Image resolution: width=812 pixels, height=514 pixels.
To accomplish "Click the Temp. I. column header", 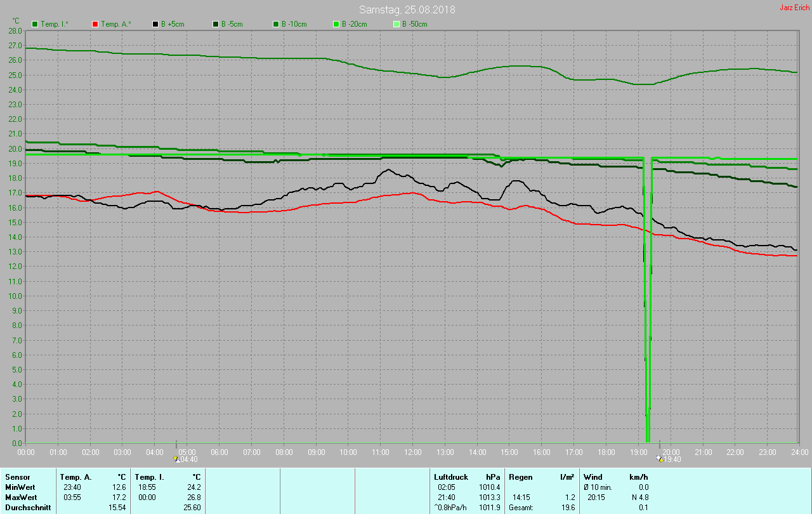I will pyautogui.click(x=149, y=477).
